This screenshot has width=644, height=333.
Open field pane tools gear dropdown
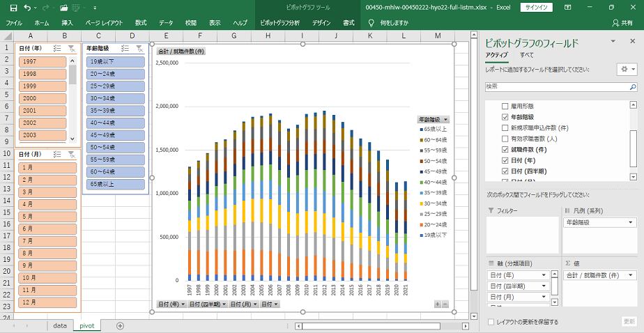point(627,70)
